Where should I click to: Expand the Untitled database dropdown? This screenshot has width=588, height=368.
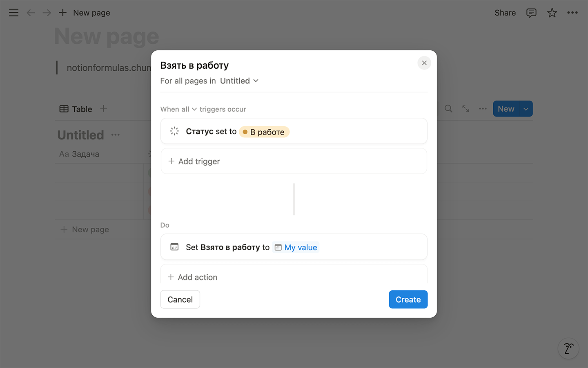click(x=239, y=81)
